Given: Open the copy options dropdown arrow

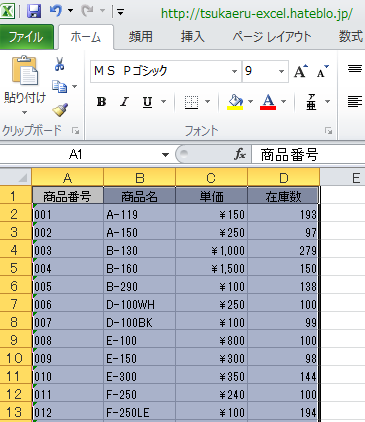Looking at the screenshot, I should [75, 87].
